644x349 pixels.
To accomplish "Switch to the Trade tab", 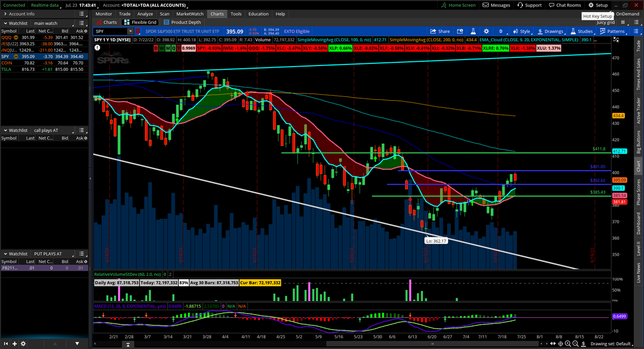I will (x=125, y=13).
